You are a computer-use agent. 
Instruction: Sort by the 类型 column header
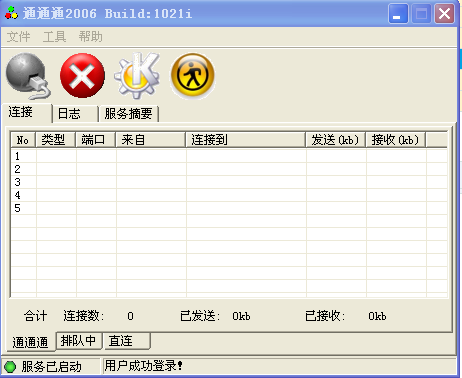tap(56, 140)
